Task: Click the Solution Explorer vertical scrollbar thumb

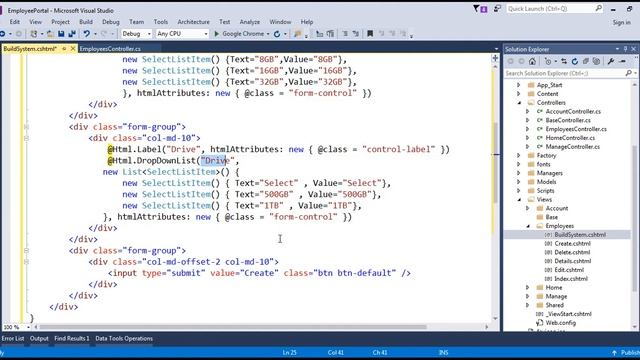Action: click(x=636, y=219)
